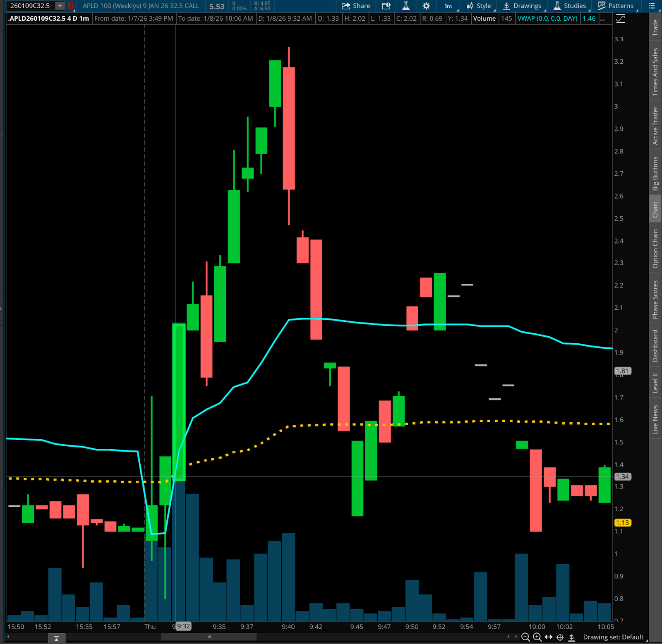Screen dimensions: 662x644
Task: Expand the 1m timeframe dropdown
Action: [x=449, y=6]
